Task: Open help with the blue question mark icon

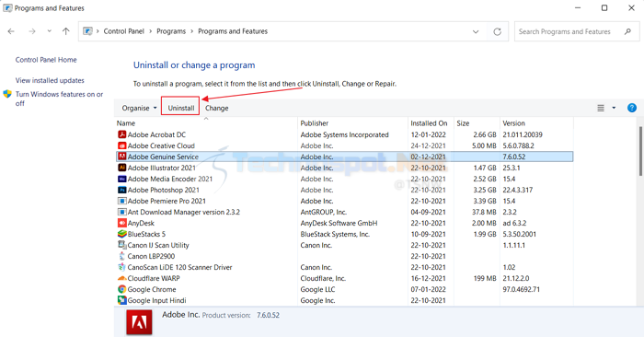Action: pyautogui.click(x=632, y=108)
